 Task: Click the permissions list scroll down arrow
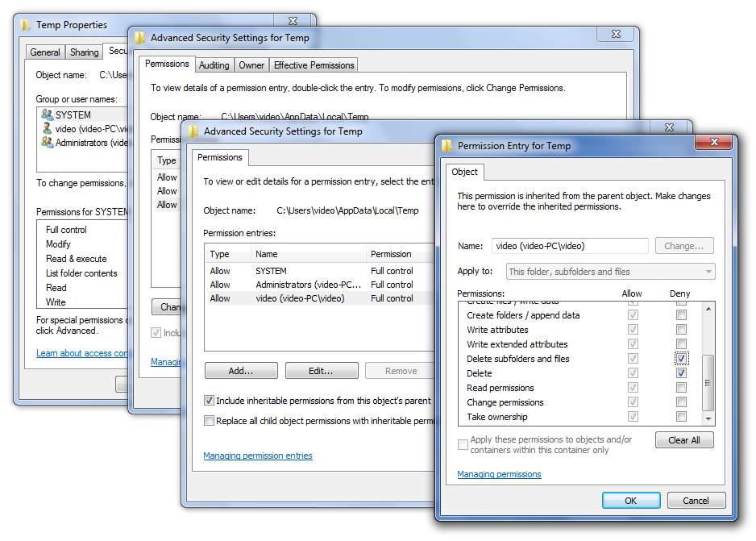(708, 418)
